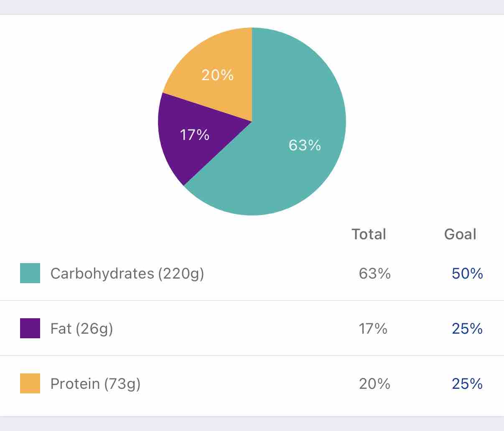504x431 pixels.
Task: Click the Total column header
Action: tap(369, 234)
